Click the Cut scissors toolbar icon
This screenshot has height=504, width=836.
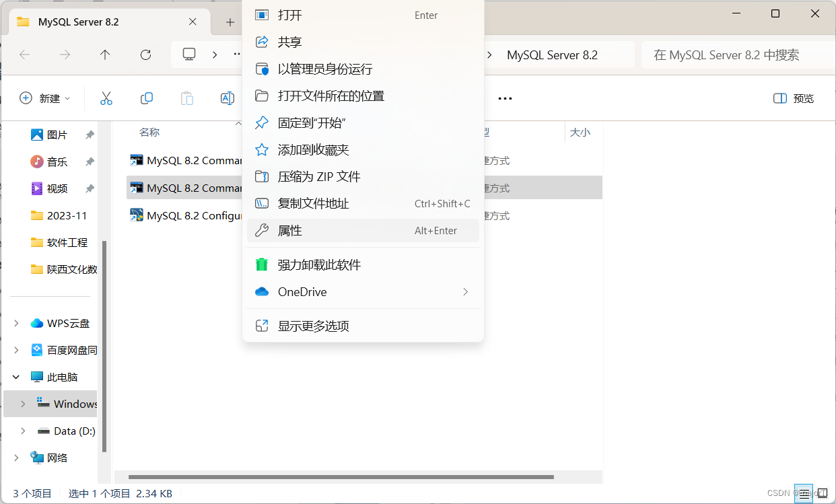point(106,98)
